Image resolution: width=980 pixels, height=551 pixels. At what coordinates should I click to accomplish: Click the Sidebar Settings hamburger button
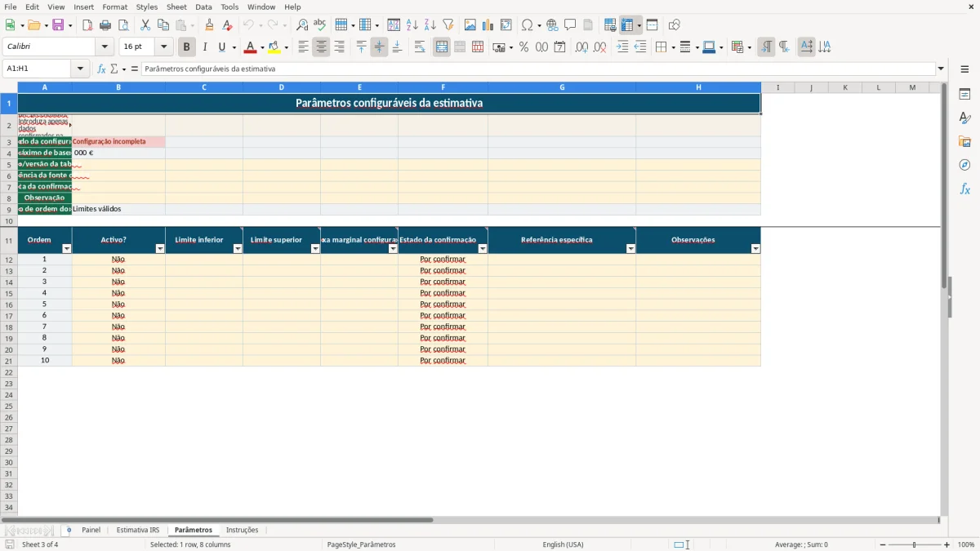pyautogui.click(x=964, y=69)
